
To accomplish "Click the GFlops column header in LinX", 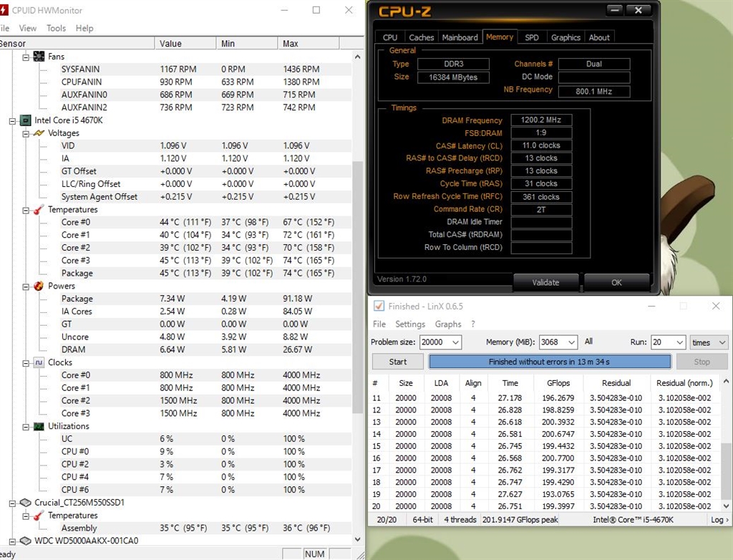I will click(558, 383).
